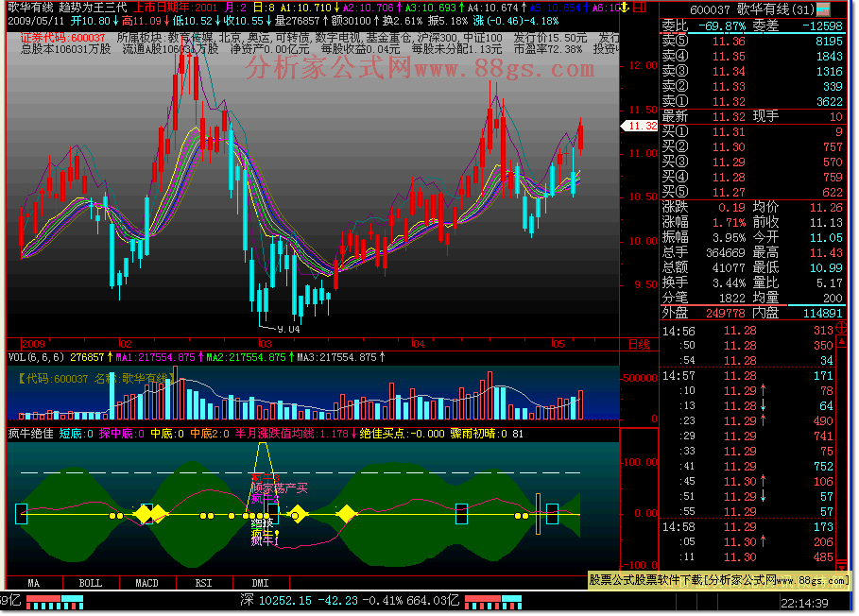Image resolution: width=859 pixels, height=616 pixels.
Task: Click the 均价 11.26 average price value
Action: pos(826,208)
